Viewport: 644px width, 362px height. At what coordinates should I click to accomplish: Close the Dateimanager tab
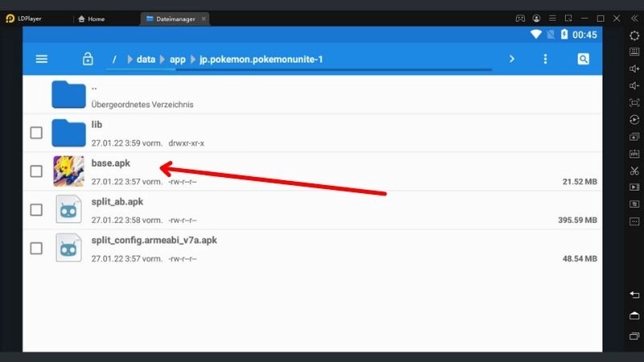tap(204, 19)
